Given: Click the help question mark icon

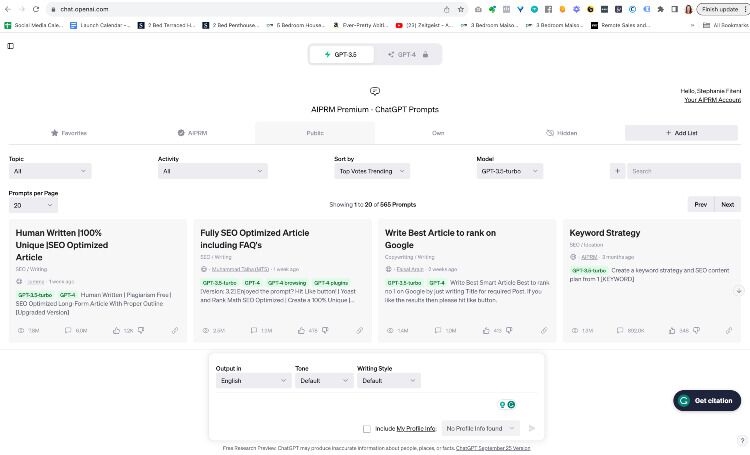Looking at the screenshot, I should [741, 439].
